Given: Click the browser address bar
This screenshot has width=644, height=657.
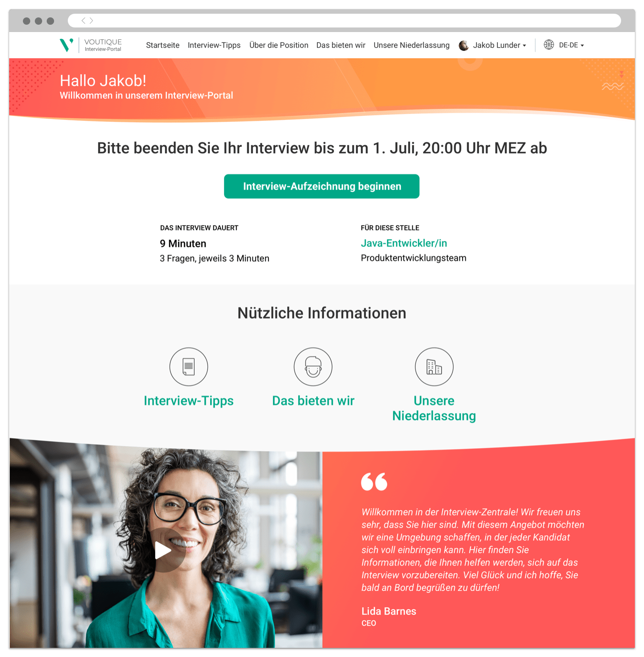Looking at the screenshot, I should (x=344, y=21).
